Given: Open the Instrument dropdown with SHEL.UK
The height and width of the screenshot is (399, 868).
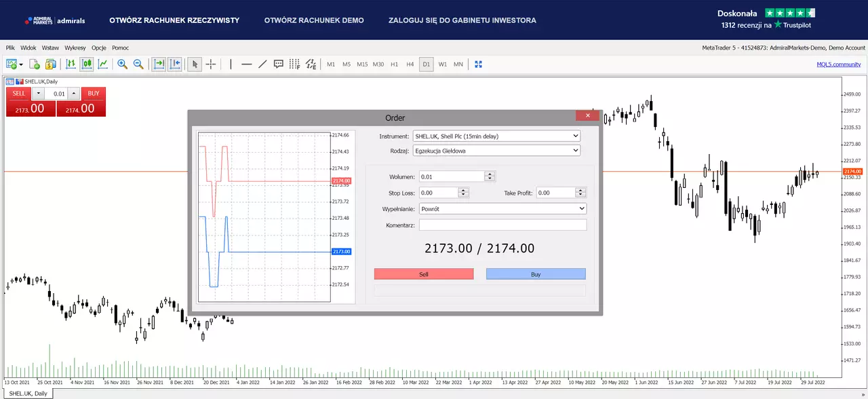Looking at the screenshot, I should [x=496, y=136].
